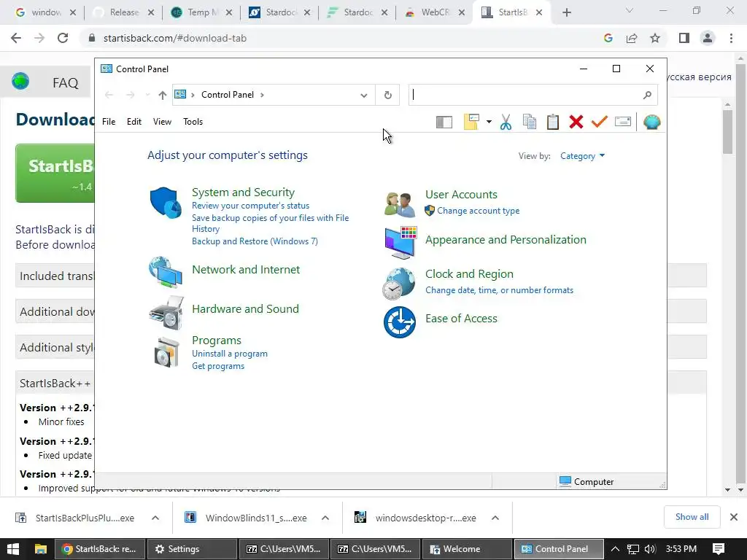Click Show all downloads button

click(692, 517)
